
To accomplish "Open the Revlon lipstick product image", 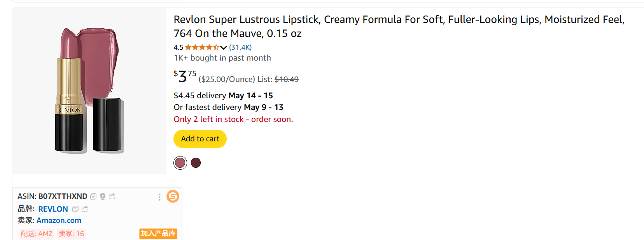I will click(x=89, y=91).
